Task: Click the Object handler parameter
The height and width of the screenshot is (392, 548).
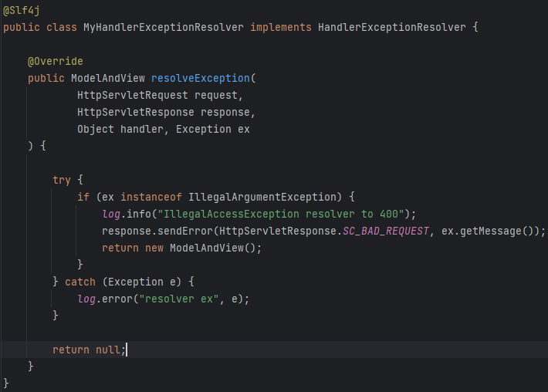Action: click(x=120, y=130)
